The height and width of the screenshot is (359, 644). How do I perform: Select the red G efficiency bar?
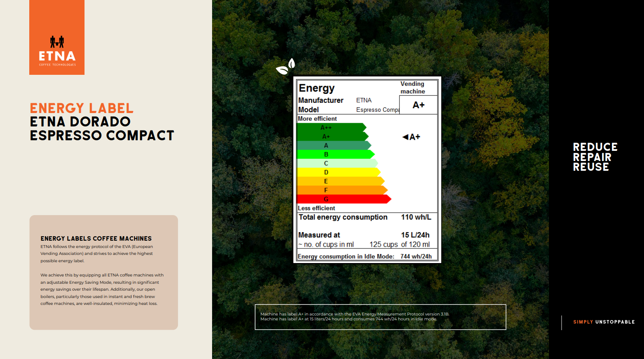pos(344,199)
